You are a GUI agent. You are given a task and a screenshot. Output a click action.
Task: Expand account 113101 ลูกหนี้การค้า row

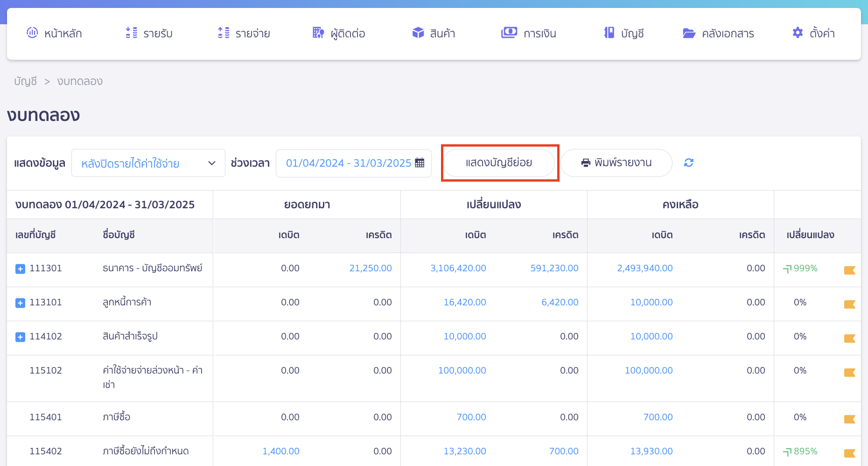[20, 303]
